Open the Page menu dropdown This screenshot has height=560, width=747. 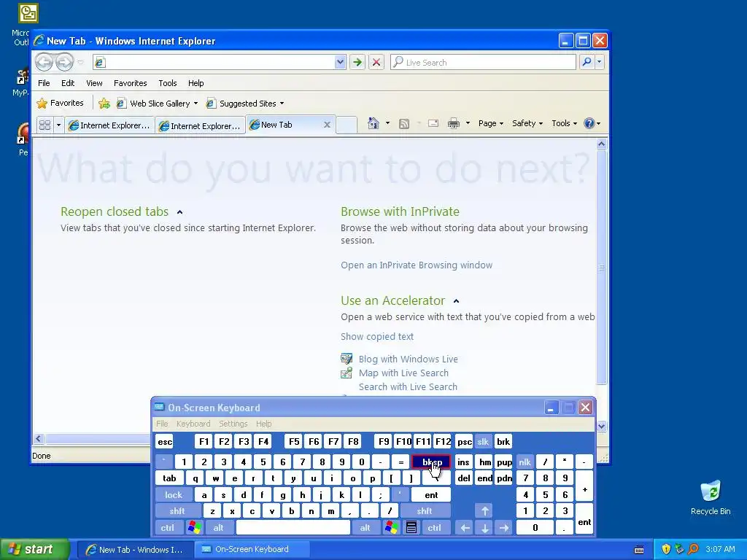point(491,123)
